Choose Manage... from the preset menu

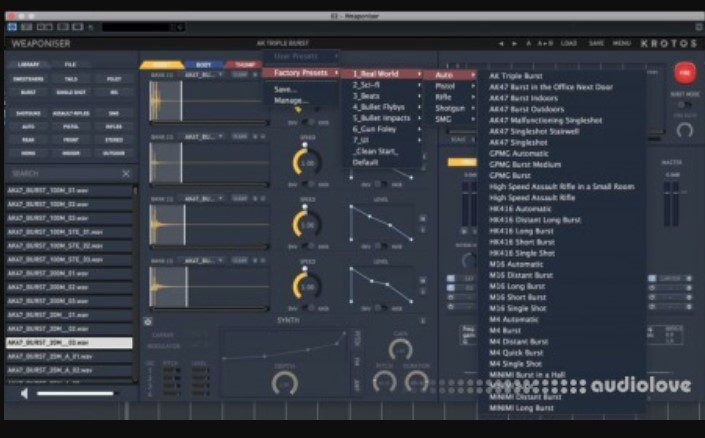[x=291, y=100]
